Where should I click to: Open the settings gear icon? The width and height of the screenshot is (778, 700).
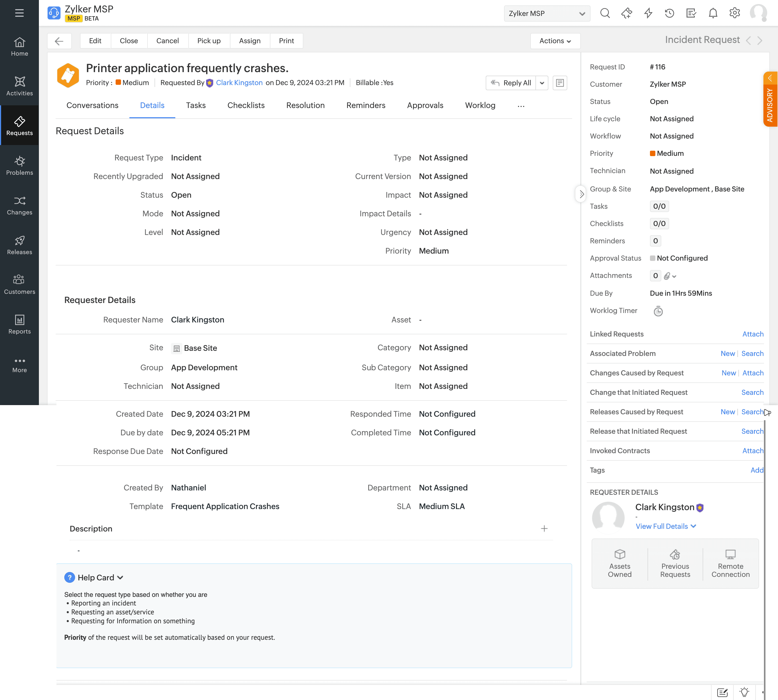734,14
